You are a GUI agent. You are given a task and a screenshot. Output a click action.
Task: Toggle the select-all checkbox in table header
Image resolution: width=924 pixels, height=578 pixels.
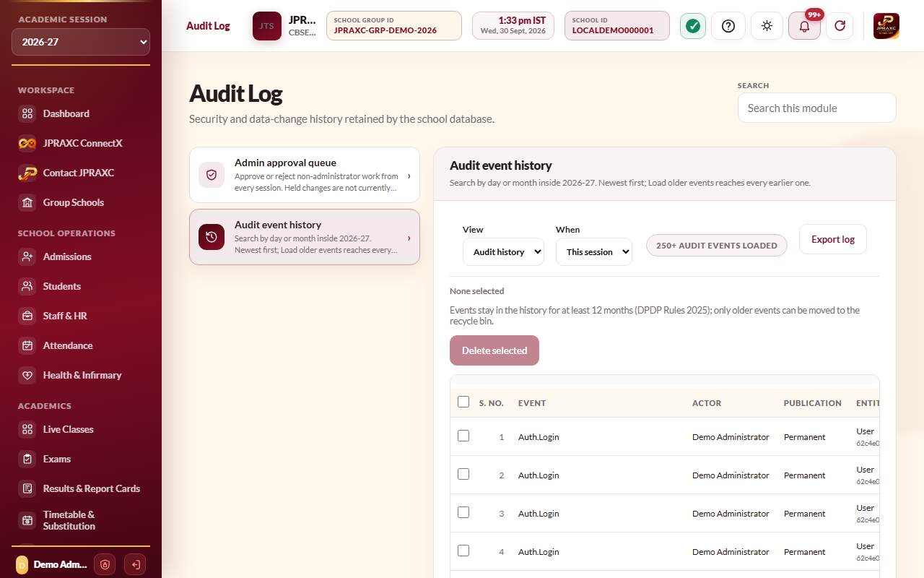coord(463,402)
